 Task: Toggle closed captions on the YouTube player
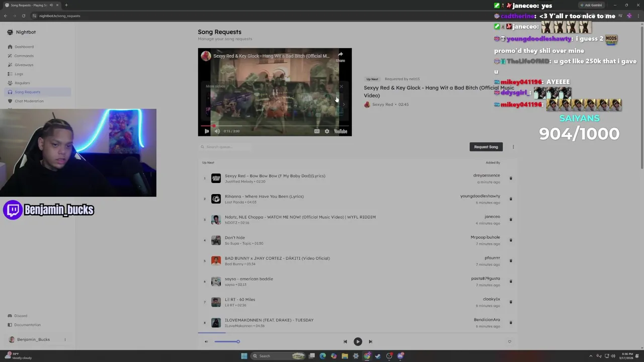click(316, 131)
